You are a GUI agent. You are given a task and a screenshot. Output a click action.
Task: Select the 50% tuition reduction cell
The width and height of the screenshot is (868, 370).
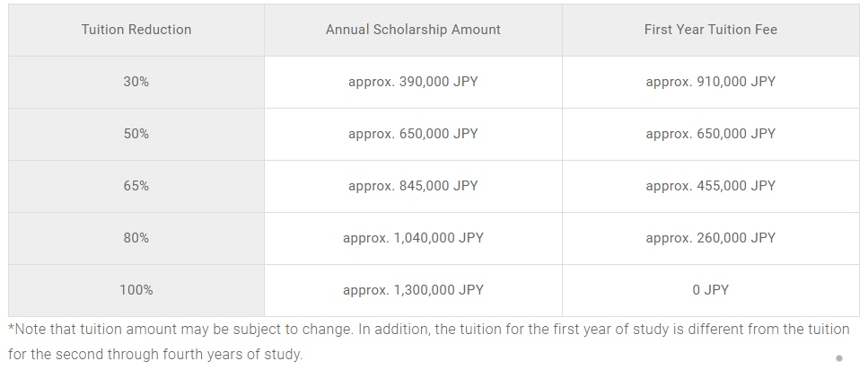136,134
